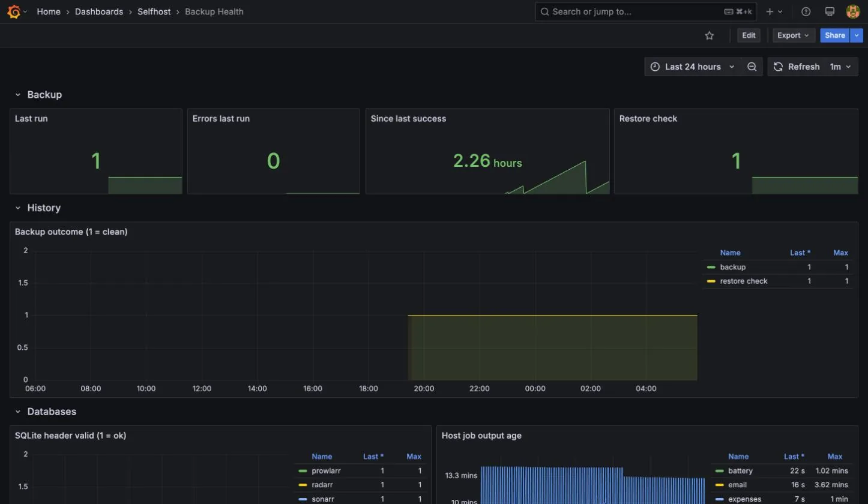The image size is (868, 504).
Task: Toggle the expenses series in legend
Action: (x=744, y=499)
